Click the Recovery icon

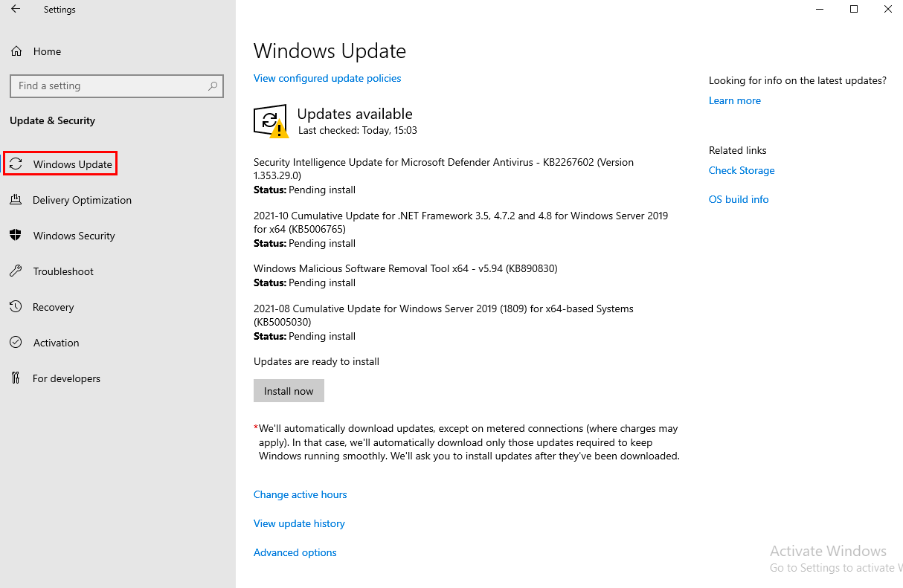click(16, 307)
